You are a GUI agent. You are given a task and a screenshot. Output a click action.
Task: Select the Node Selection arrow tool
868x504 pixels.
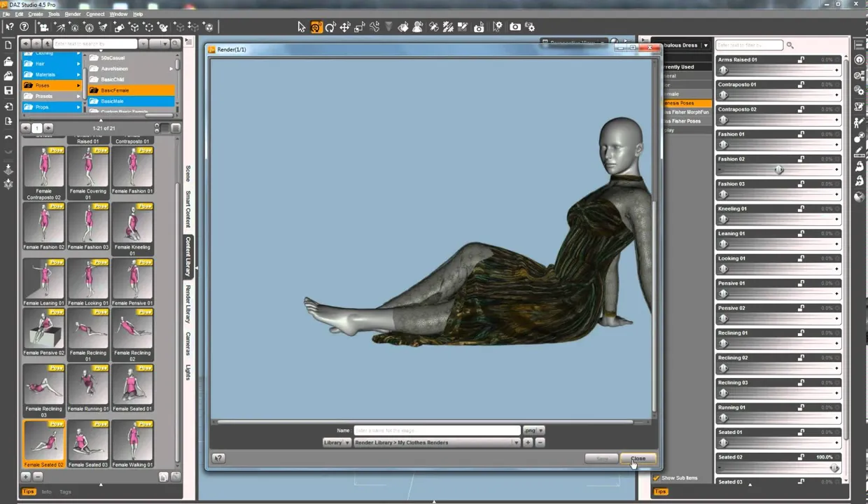[302, 27]
